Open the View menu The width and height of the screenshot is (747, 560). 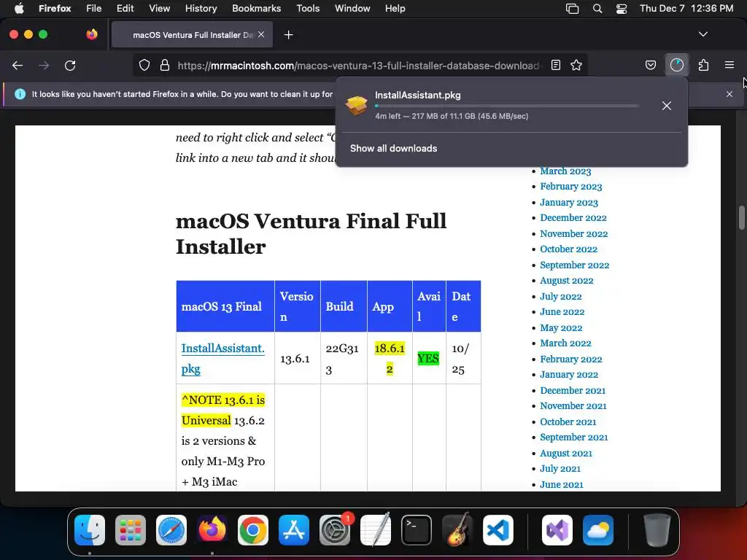(159, 8)
